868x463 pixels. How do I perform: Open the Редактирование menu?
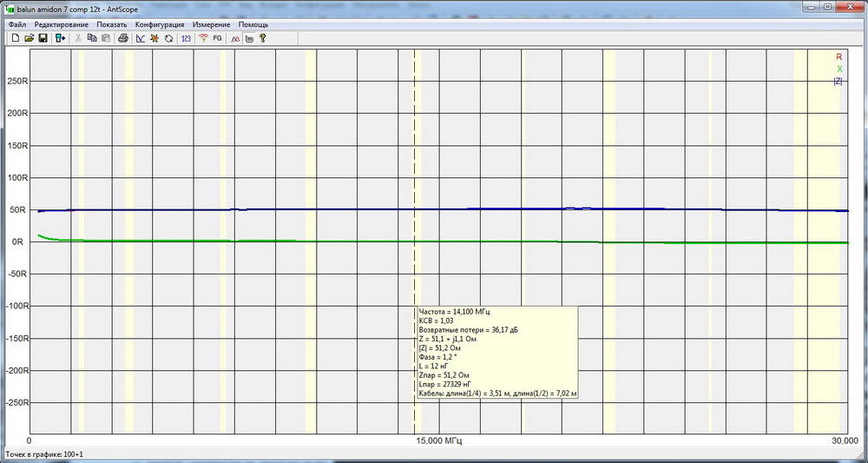(x=61, y=24)
